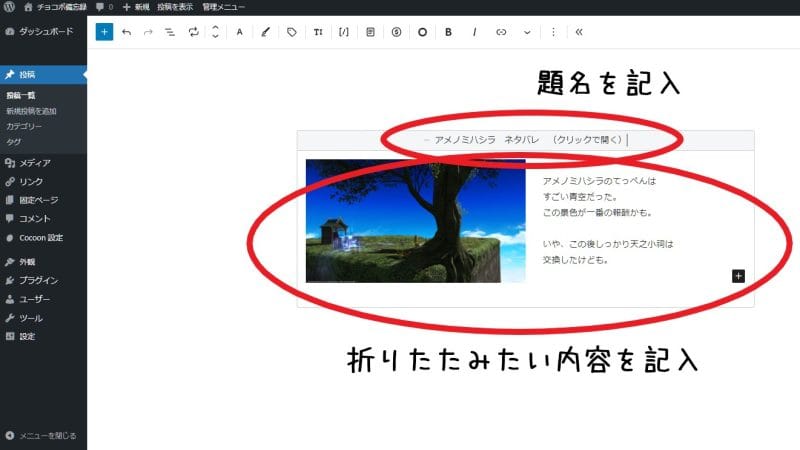Select the tree landscape image in block

(x=415, y=221)
